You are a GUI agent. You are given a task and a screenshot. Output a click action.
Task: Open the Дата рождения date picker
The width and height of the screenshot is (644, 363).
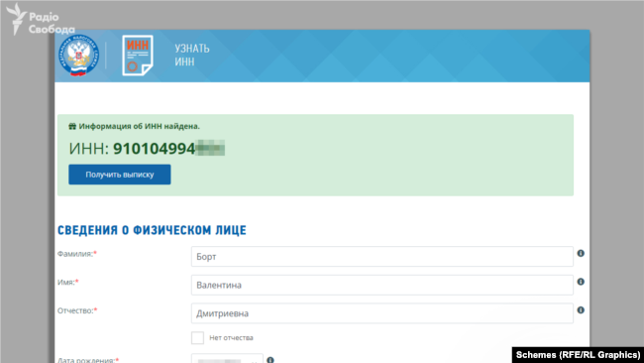(227, 358)
